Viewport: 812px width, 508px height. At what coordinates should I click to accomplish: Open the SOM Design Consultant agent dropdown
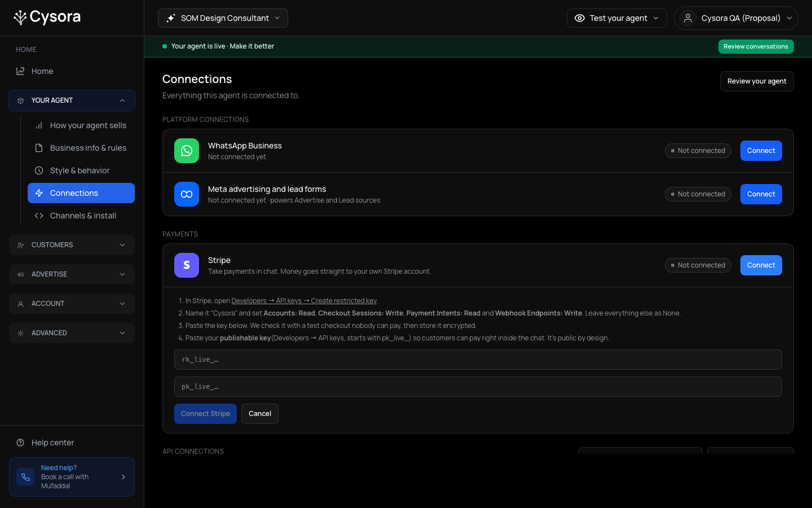[x=223, y=18]
